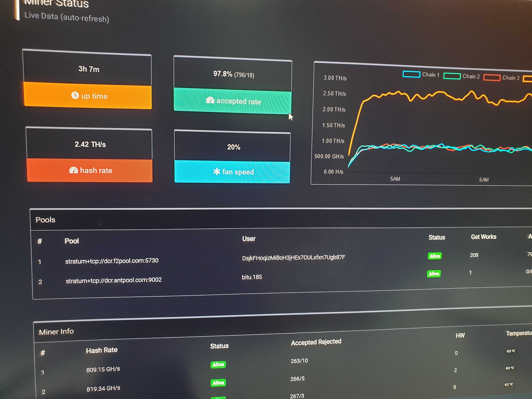This screenshot has height=399, width=532.
Task: Select the 266/5 accepted rejected value
Action: pyautogui.click(x=297, y=379)
